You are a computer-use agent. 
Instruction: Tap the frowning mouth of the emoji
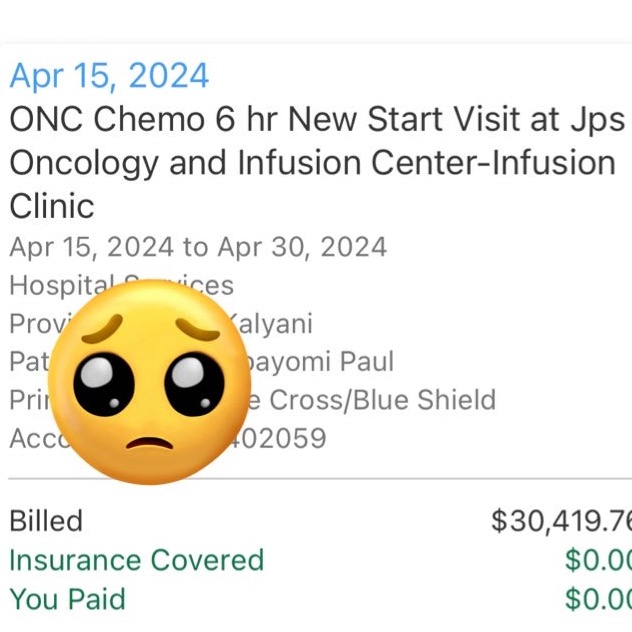click(150, 443)
